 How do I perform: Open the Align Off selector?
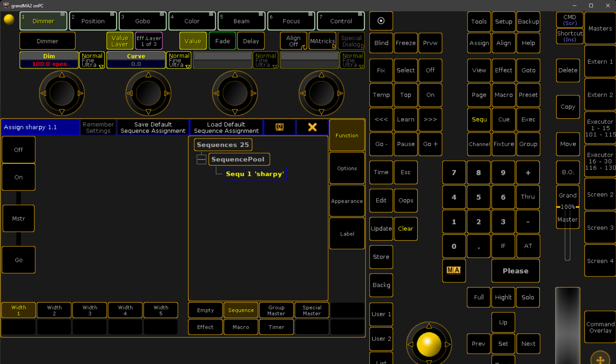pyautogui.click(x=293, y=41)
